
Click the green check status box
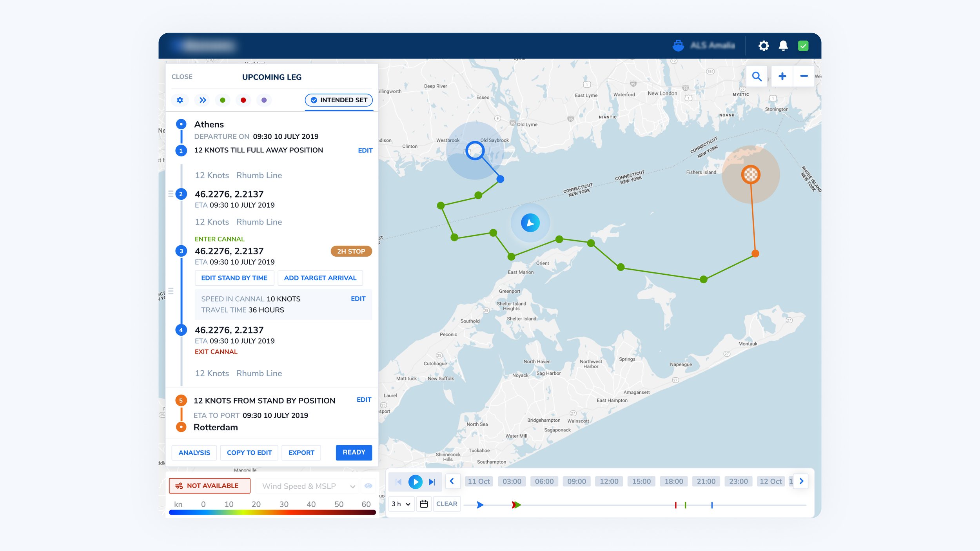tap(803, 46)
